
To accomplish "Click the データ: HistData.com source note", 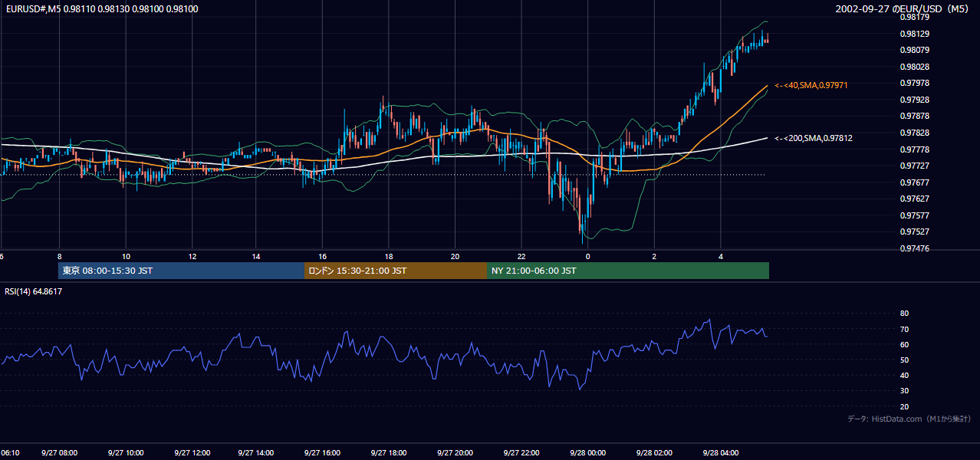I will pos(909,419).
